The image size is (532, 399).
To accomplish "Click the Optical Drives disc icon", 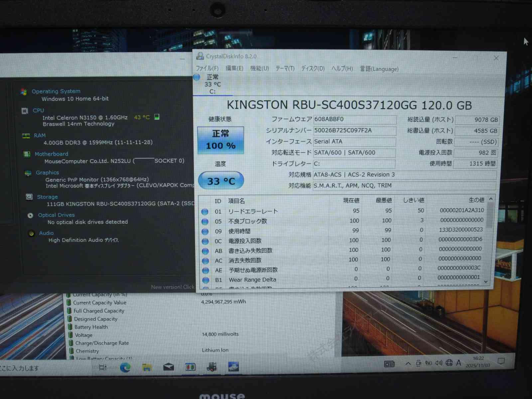I will coord(30,215).
